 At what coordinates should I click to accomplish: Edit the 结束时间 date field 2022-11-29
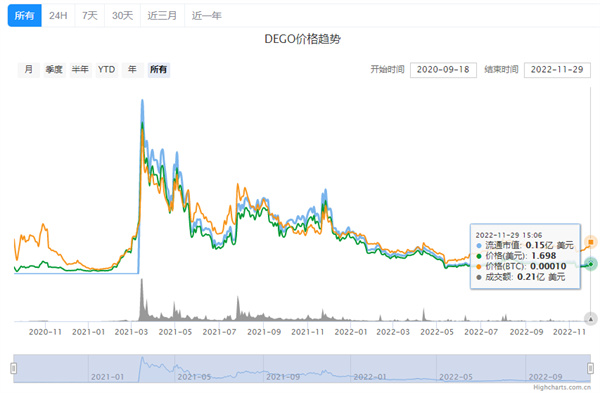click(557, 70)
